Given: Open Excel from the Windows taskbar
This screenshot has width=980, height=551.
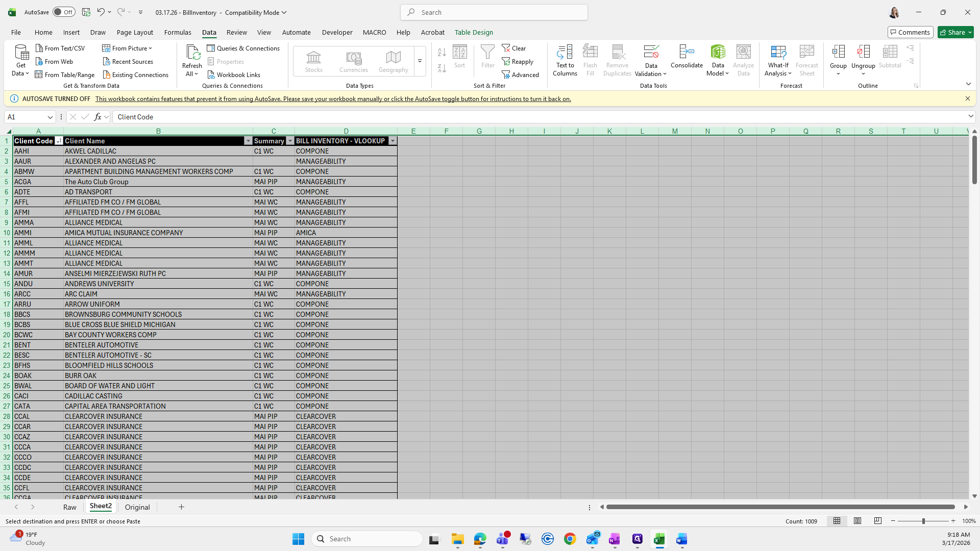Looking at the screenshot, I should tap(659, 539).
